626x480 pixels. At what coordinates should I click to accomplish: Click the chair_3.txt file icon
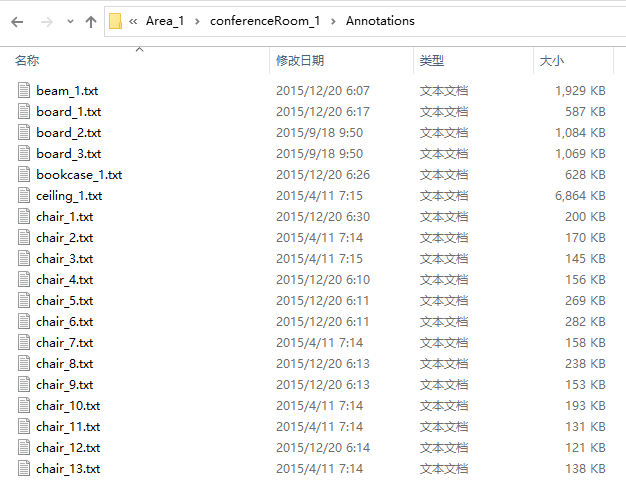pos(24,258)
